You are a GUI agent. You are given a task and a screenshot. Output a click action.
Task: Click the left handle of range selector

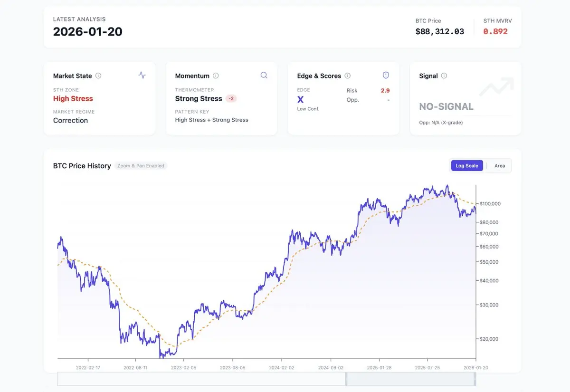click(x=346, y=379)
